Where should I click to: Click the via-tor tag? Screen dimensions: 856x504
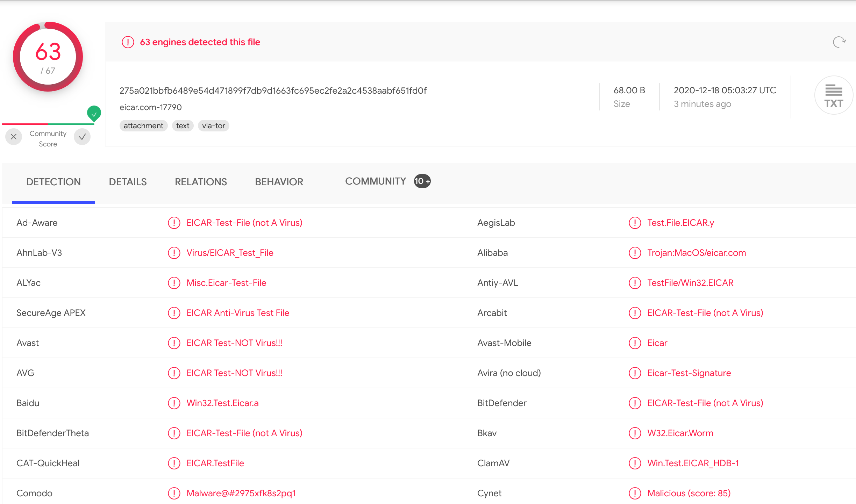[213, 126]
